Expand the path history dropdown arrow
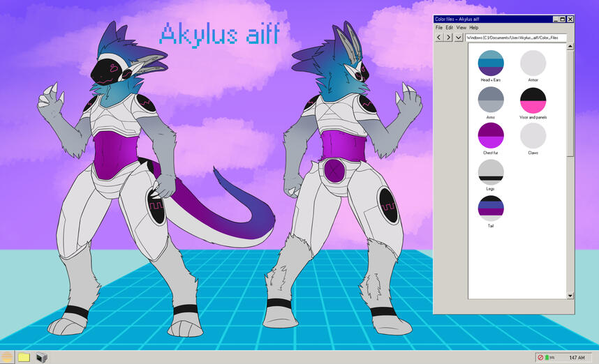 point(458,37)
